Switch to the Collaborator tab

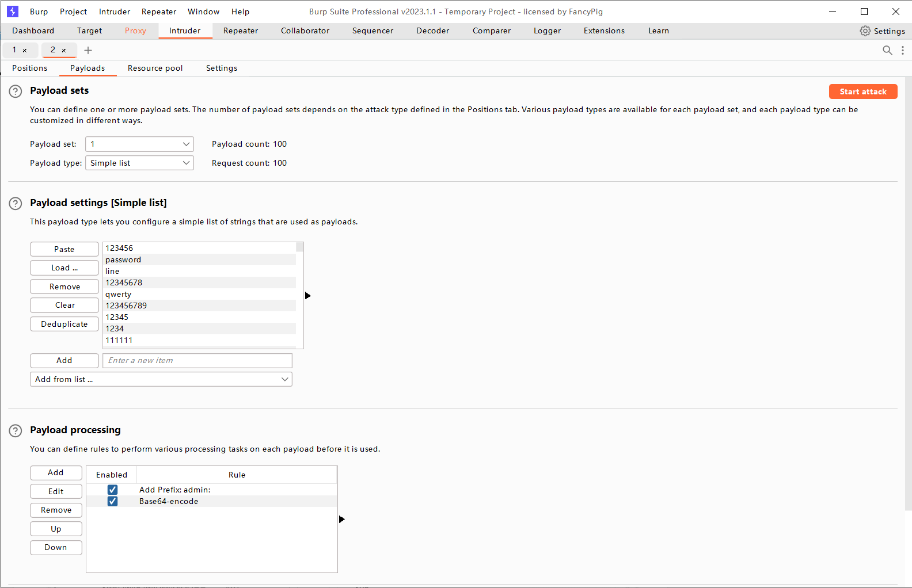[305, 31]
